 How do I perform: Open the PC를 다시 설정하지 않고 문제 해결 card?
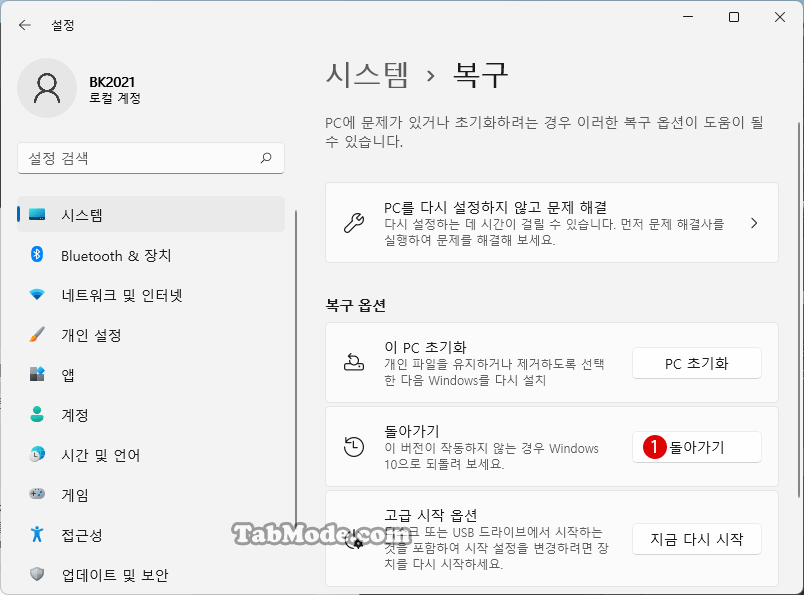pos(552,223)
